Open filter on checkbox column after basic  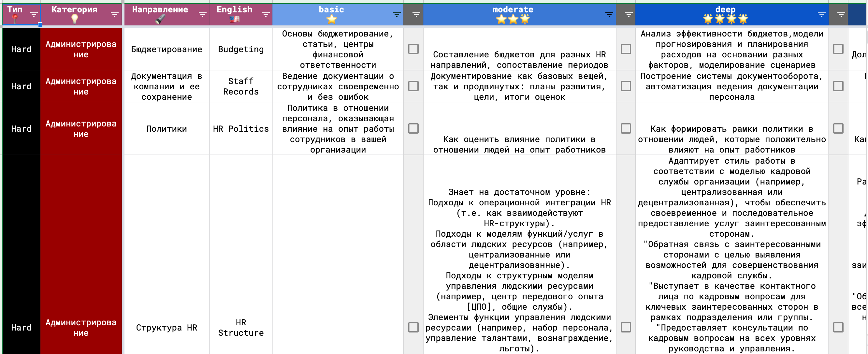(x=416, y=14)
